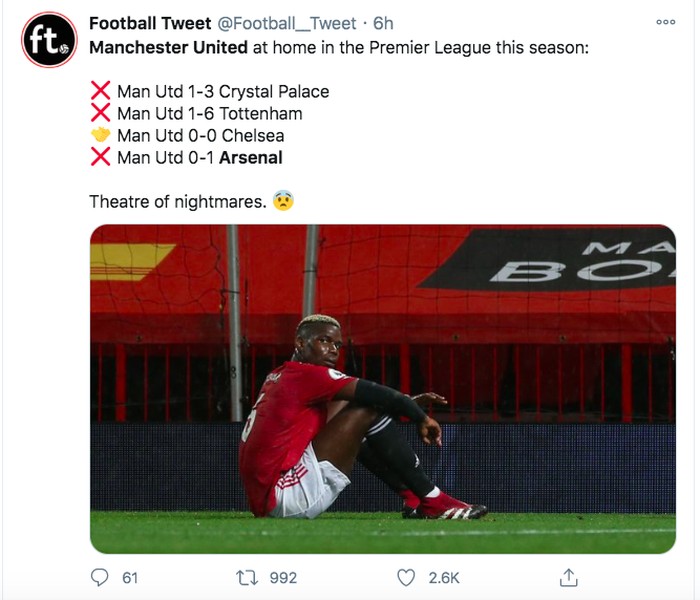The width and height of the screenshot is (700, 600).
Task: Open the tweet via the 6h timestamp
Action: tap(383, 24)
